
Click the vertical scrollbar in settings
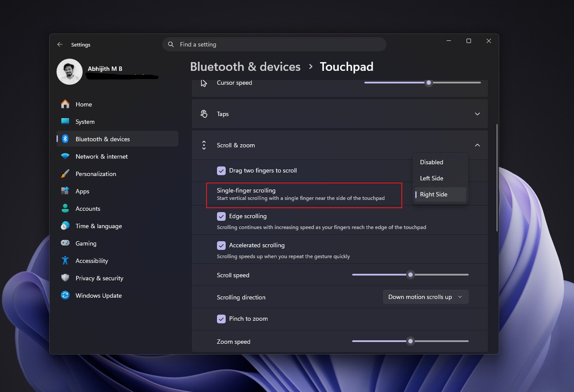point(497,178)
